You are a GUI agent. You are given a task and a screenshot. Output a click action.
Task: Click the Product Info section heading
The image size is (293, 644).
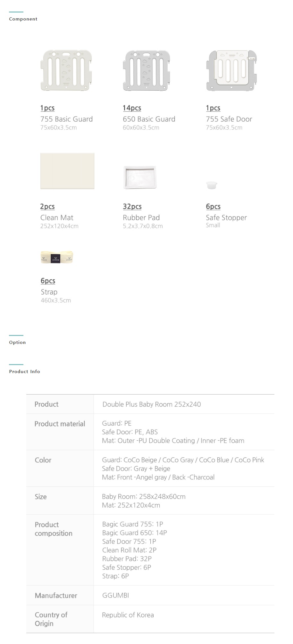(24, 371)
